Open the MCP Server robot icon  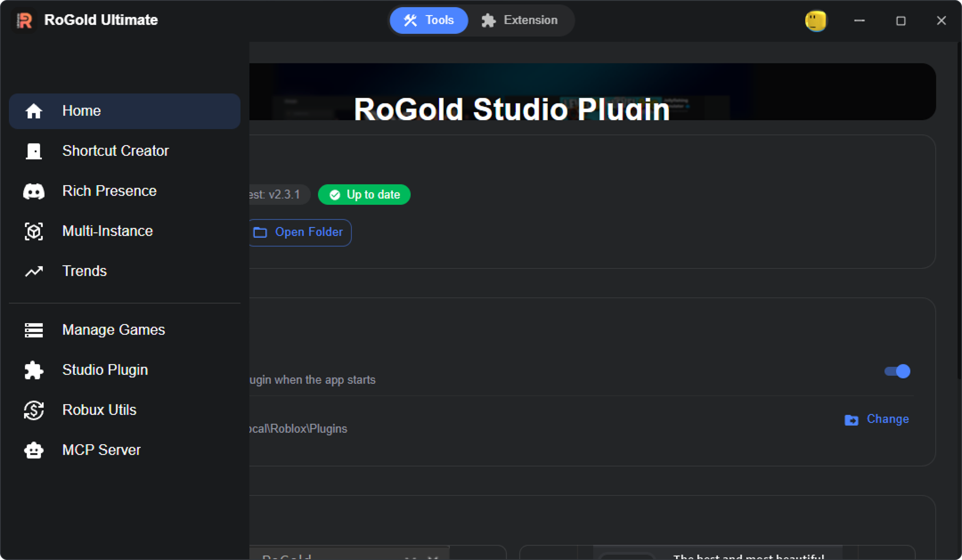coord(34,450)
